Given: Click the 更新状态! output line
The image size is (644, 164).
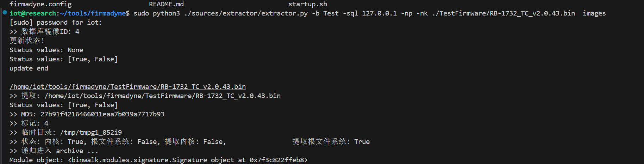Looking at the screenshot, I should coord(27,41).
